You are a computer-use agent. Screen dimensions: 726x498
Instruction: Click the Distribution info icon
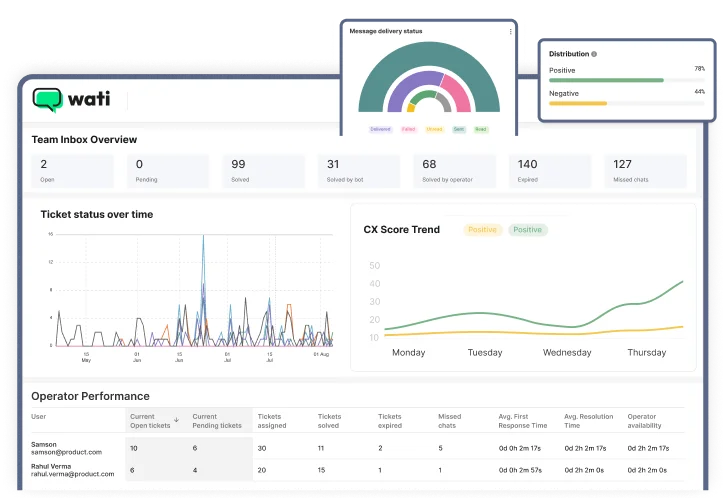(594, 54)
